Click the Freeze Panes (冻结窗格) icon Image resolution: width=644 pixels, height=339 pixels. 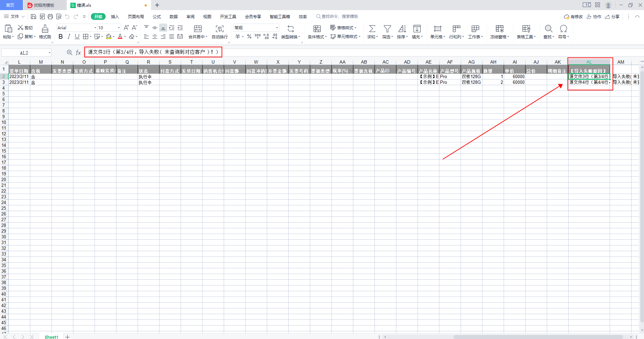[500, 29]
